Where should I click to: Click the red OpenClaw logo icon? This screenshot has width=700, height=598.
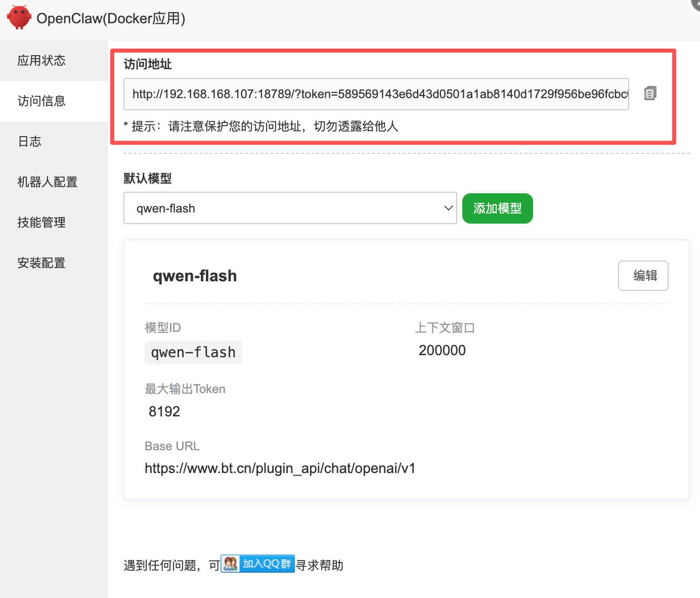tap(19, 18)
